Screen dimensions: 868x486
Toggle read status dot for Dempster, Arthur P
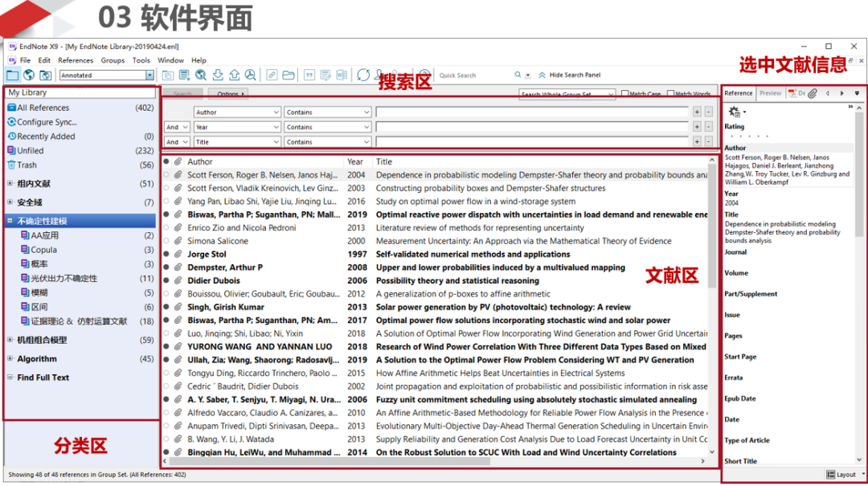click(166, 268)
